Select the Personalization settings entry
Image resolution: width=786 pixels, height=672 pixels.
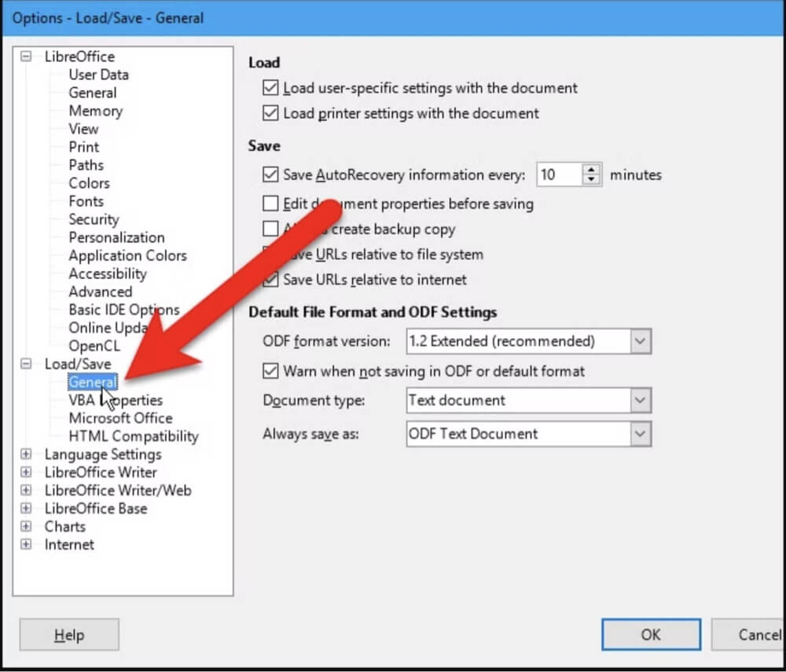(x=116, y=237)
